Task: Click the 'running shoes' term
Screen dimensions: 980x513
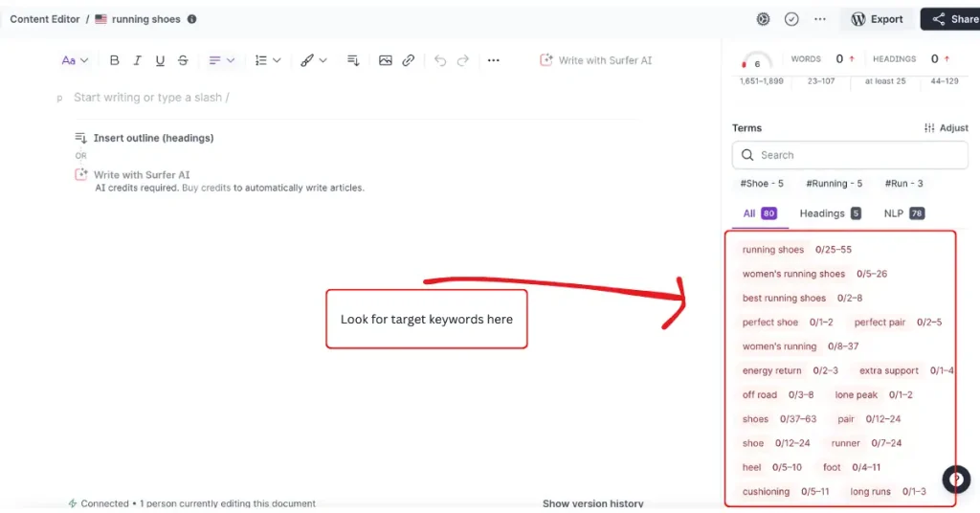Action: click(x=773, y=249)
